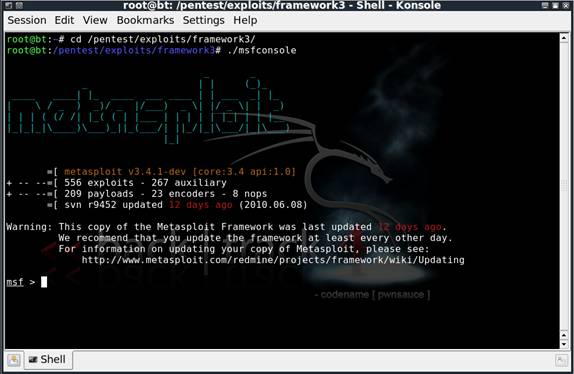The height and width of the screenshot is (374, 574).
Task: Click the msf prompt input cursor
Action: [x=44, y=282]
